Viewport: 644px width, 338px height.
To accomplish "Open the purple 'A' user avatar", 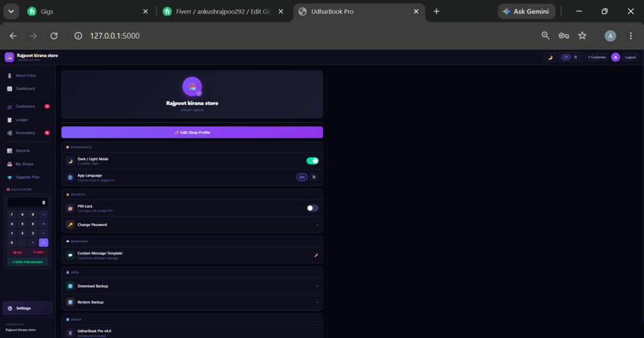I will pyautogui.click(x=615, y=58).
